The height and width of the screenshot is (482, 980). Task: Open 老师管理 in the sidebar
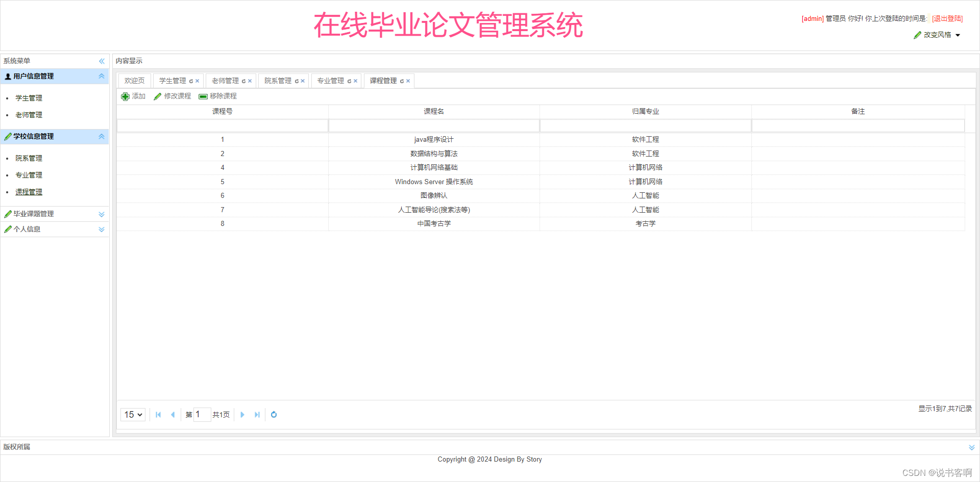(29, 115)
